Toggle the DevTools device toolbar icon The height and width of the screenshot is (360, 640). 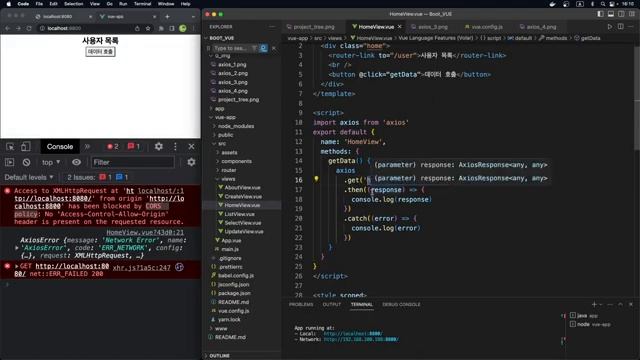[25, 147]
